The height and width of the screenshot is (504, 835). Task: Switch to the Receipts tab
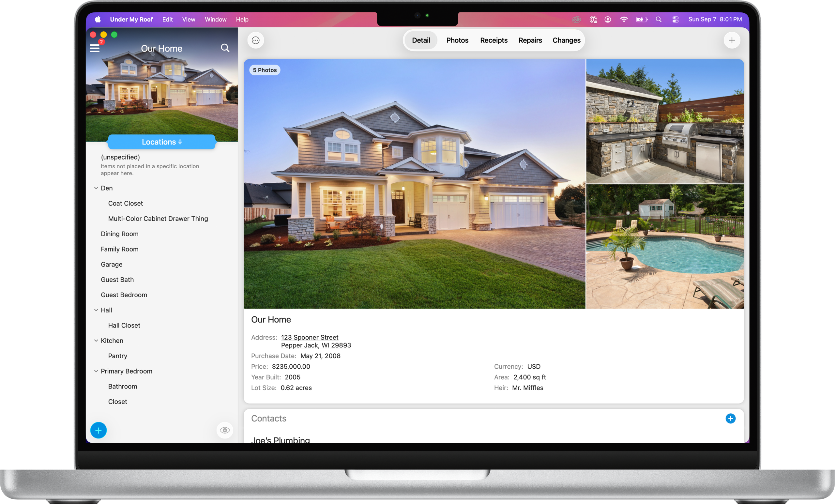point(493,40)
